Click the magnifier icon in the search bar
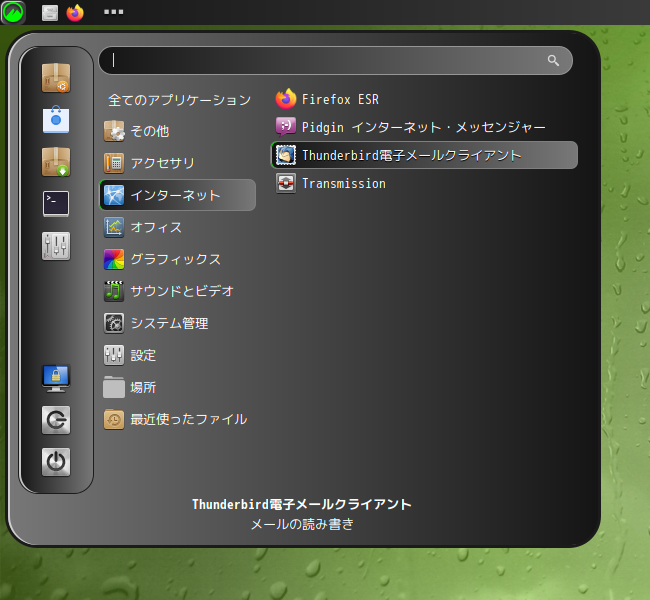This screenshot has height=600, width=650. coord(553,61)
